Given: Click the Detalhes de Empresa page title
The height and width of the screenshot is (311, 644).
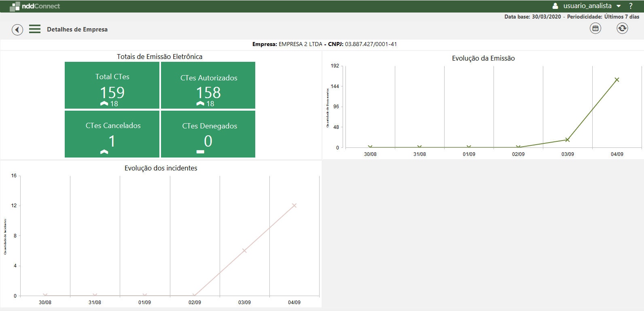Looking at the screenshot, I should (77, 29).
